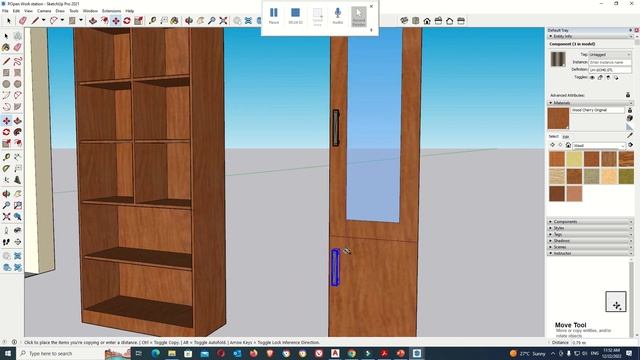640x360 pixels.
Task: Click Zoom Extents in top toolbar
Action: pos(223,21)
